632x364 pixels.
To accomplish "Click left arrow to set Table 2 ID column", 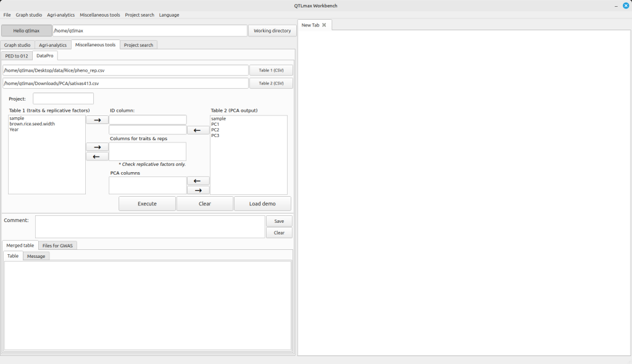I will (197, 130).
